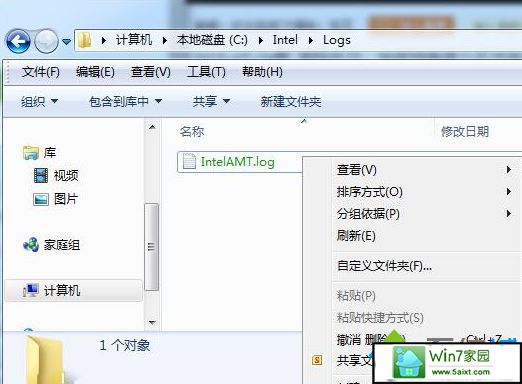Click navigation pane scroll down arrow
The image size is (522, 384).
[152, 322]
